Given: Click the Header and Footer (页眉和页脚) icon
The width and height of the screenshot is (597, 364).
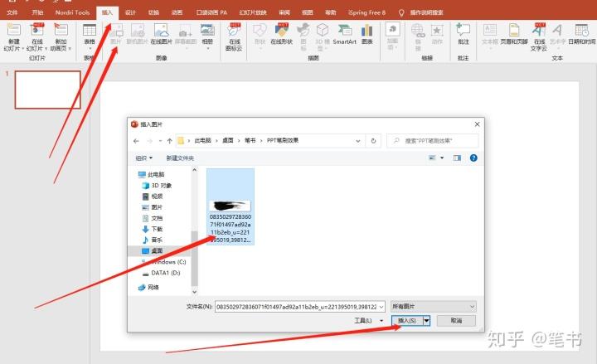Looking at the screenshot, I should [x=514, y=31].
